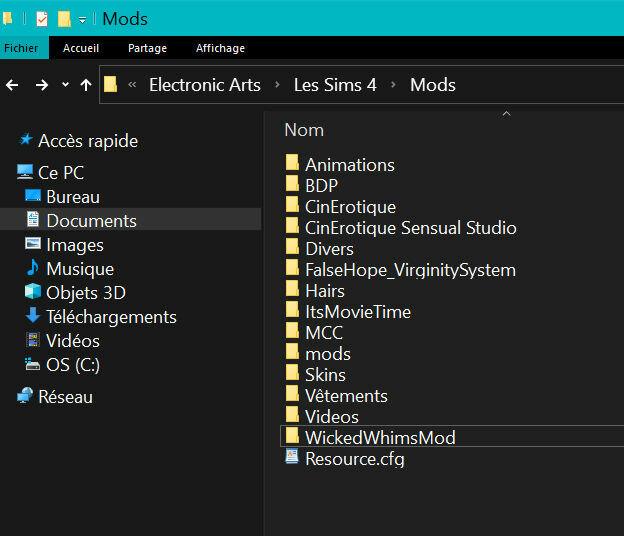Click the Réseau network icon
This screenshot has height=536, width=624.
(25, 396)
